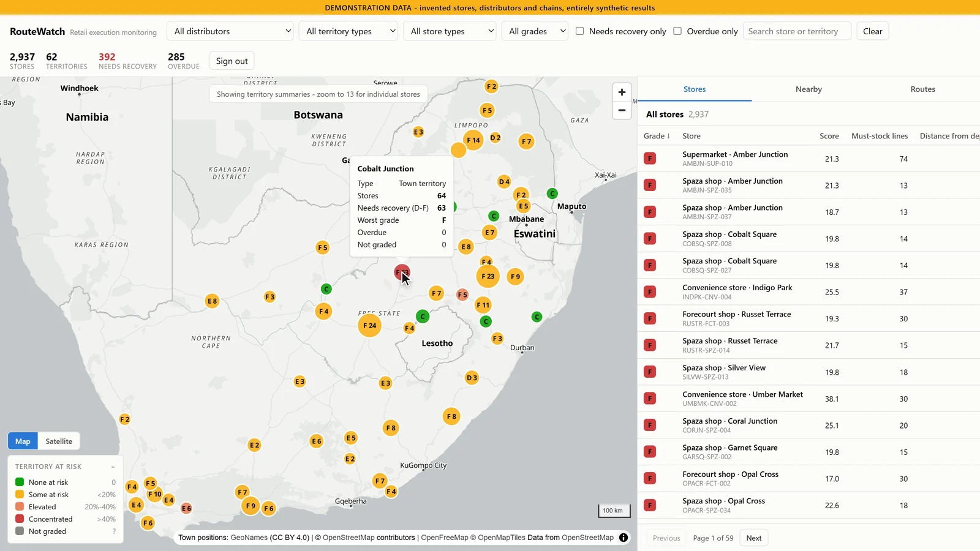Select the F 10 territory marker
Viewport: 980px width, 551px height.
[x=154, y=494]
